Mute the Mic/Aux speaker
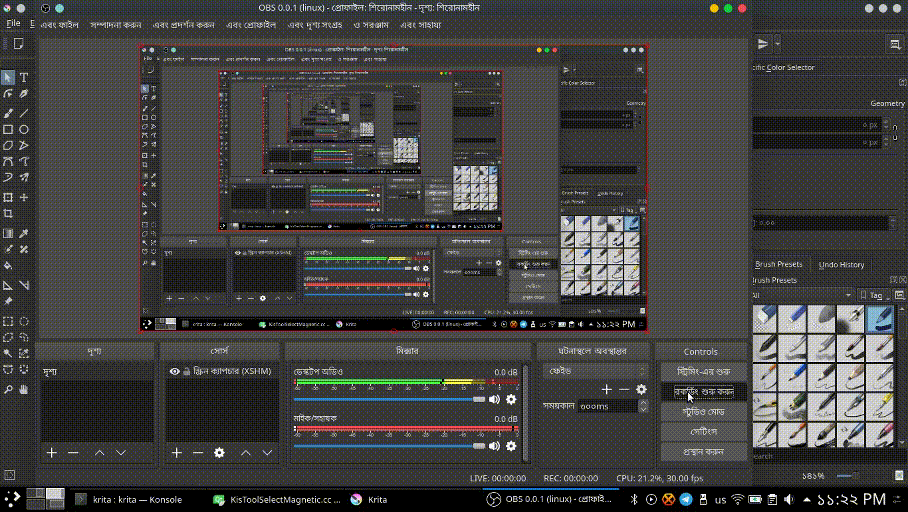Viewport: 908px width, 512px height. coord(494,446)
